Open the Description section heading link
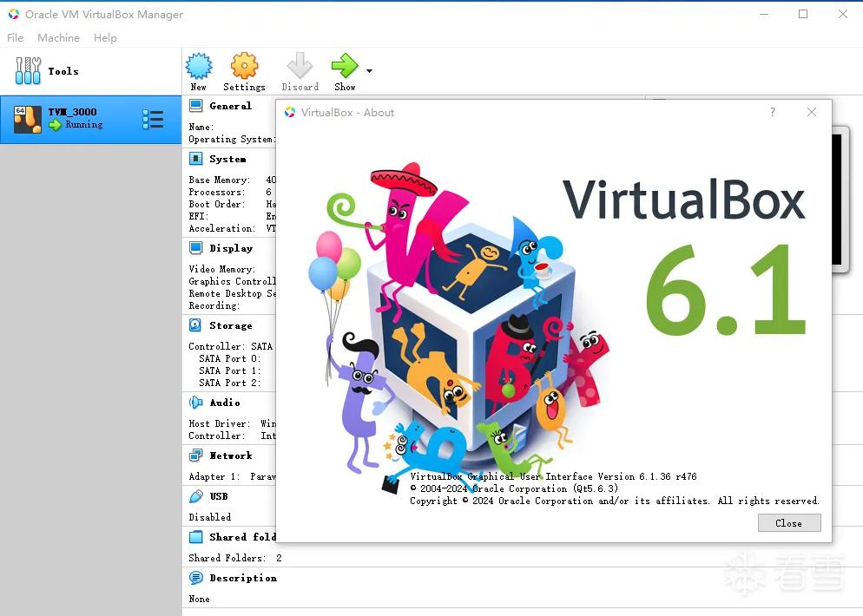The image size is (863, 616). (x=243, y=578)
